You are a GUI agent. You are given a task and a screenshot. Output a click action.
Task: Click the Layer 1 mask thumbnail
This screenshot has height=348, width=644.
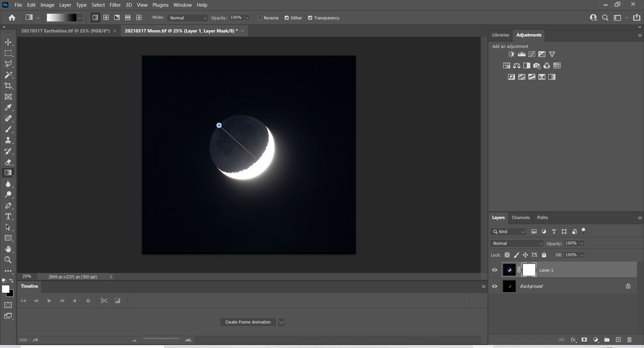(529, 270)
